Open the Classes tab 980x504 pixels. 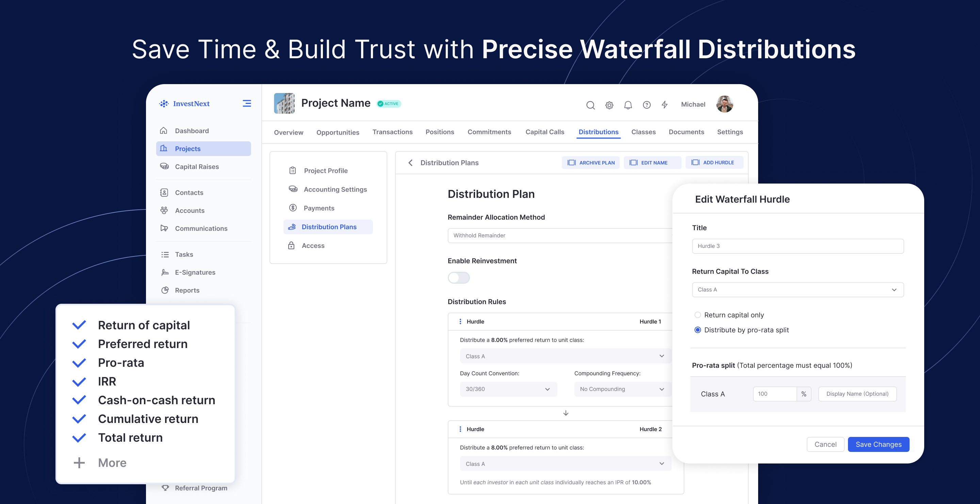pos(643,132)
